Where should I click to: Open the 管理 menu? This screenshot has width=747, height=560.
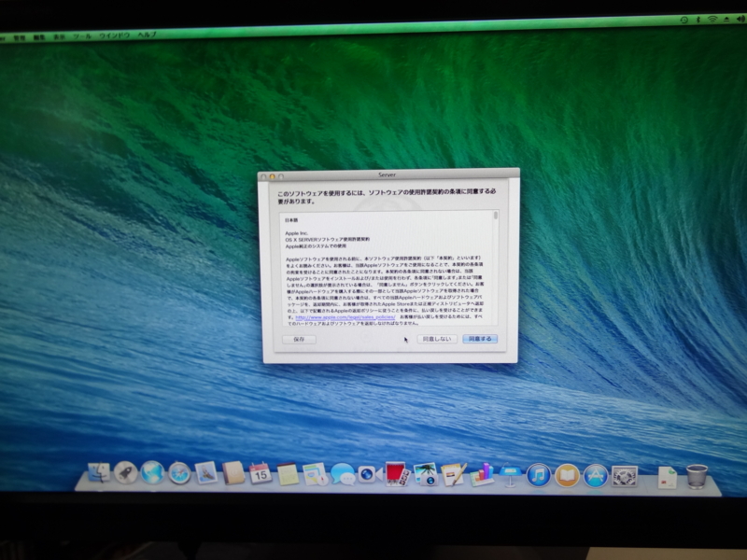coord(19,37)
